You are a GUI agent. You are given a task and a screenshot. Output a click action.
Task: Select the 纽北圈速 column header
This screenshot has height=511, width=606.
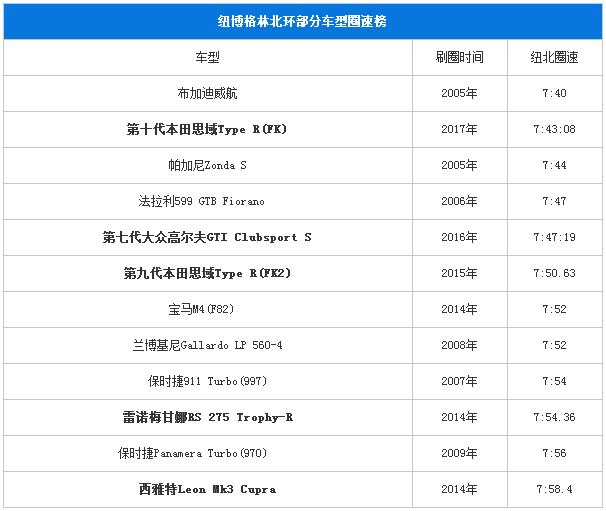554,57
